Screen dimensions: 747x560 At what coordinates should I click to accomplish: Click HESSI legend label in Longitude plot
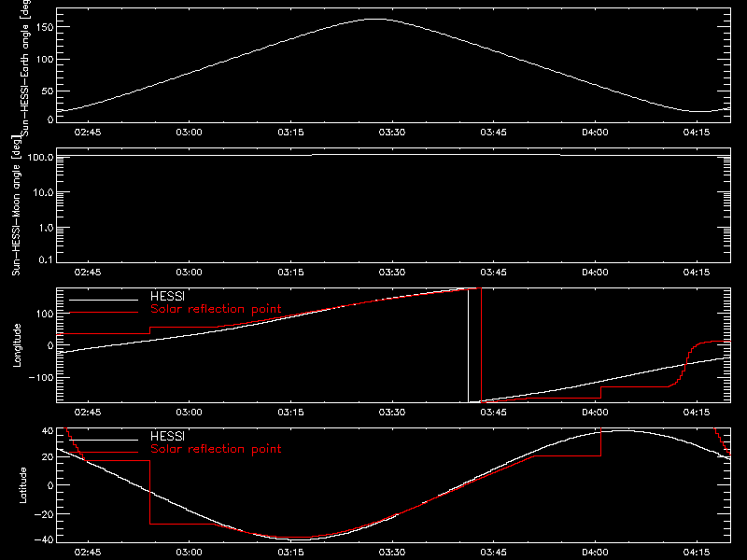(167, 297)
